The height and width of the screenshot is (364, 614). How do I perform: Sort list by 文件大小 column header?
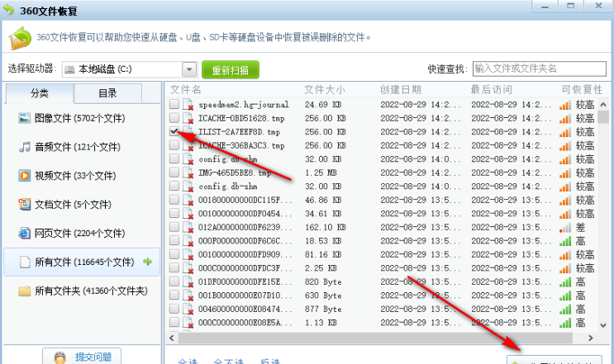[x=324, y=89]
